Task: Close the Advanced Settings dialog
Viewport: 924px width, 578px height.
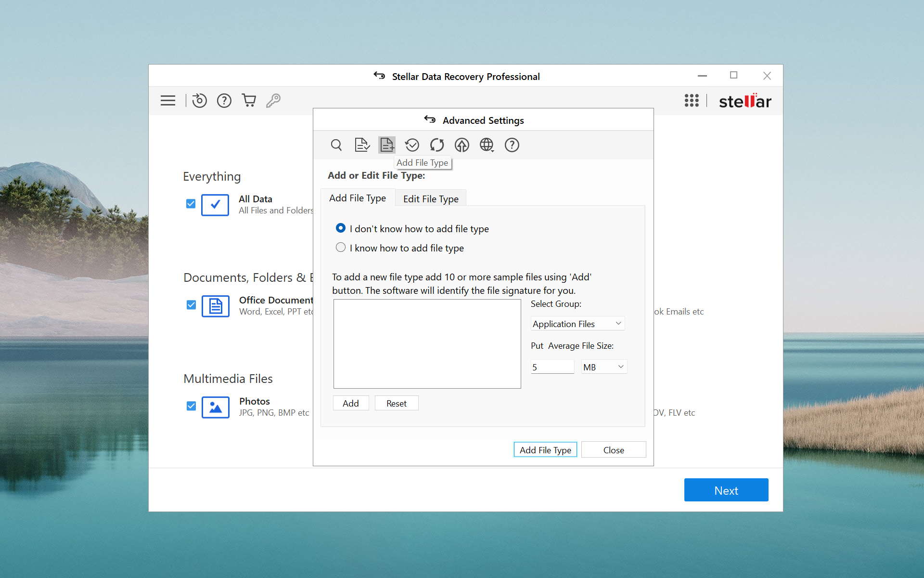Action: click(x=614, y=450)
